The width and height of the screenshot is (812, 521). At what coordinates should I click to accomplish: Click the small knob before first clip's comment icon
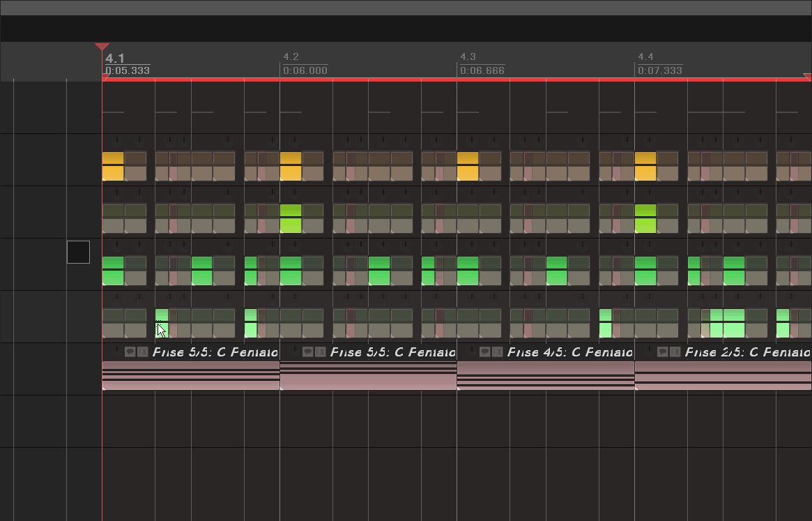117,350
